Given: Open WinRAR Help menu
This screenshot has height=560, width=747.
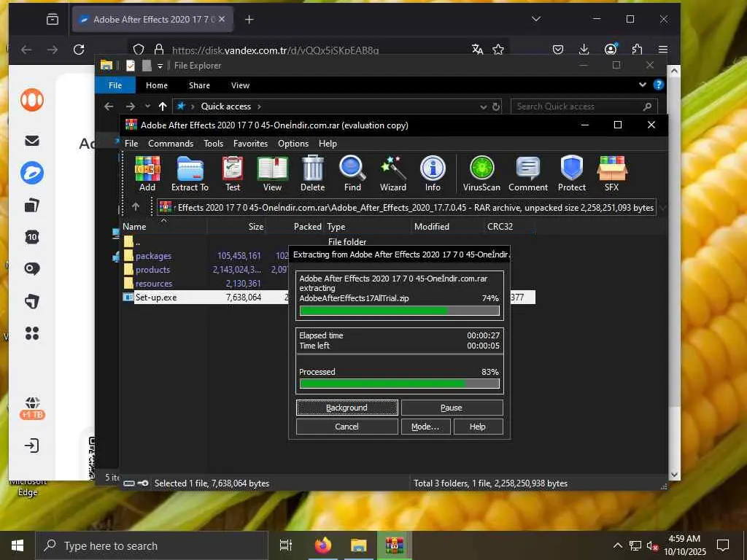Looking at the screenshot, I should click(328, 144).
